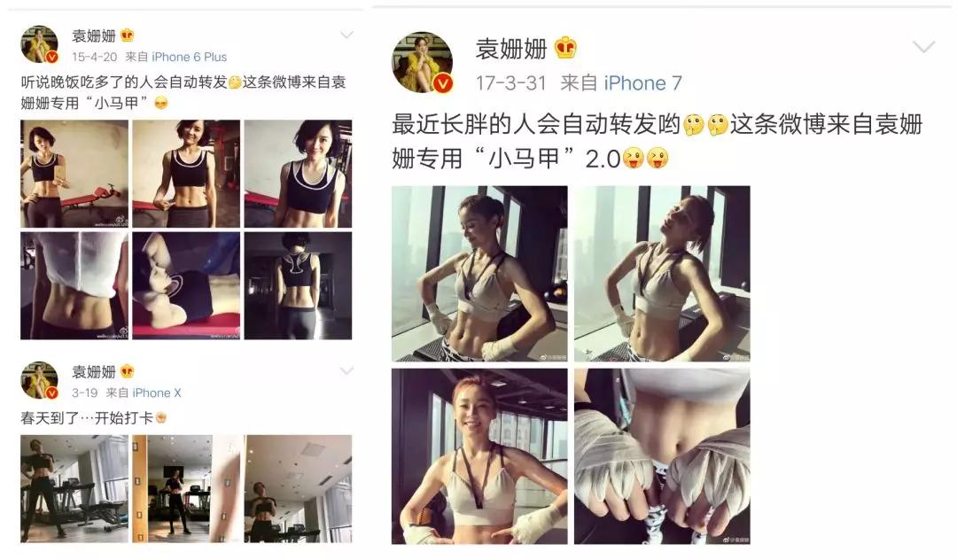The height and width of the screenshot is (560, 957).
Task: Click orange verified V badge on large avatar
Action: pyautogui.click(x=443, y=83)
